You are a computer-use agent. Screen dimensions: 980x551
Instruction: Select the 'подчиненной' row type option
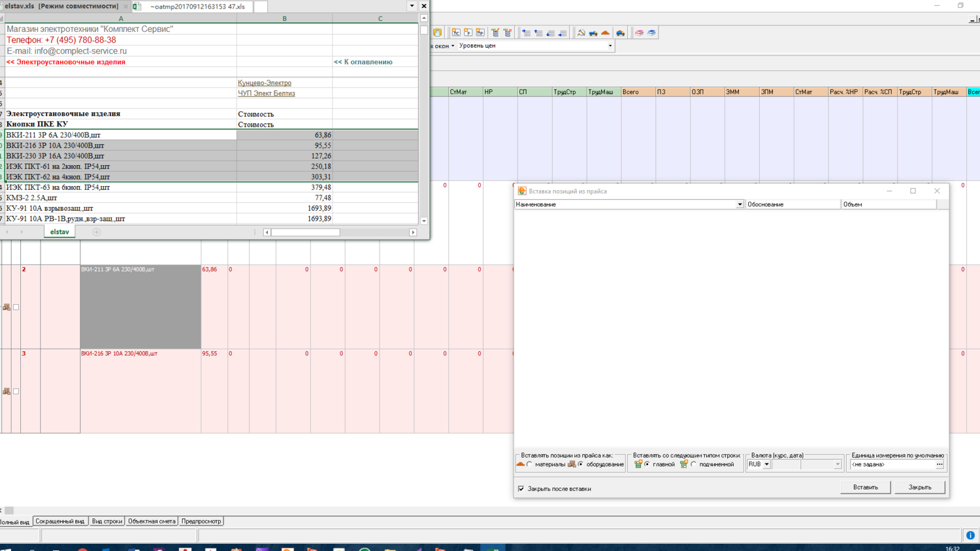point(694,464)
